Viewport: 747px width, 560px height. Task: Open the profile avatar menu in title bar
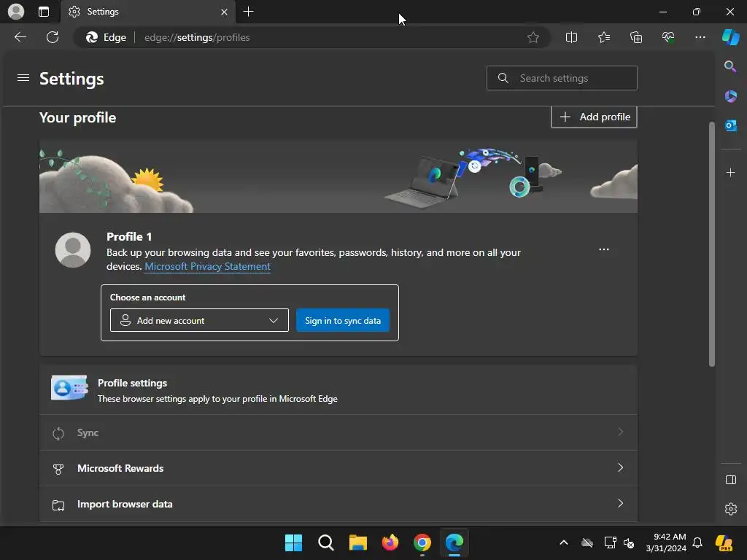pos(16,12)
